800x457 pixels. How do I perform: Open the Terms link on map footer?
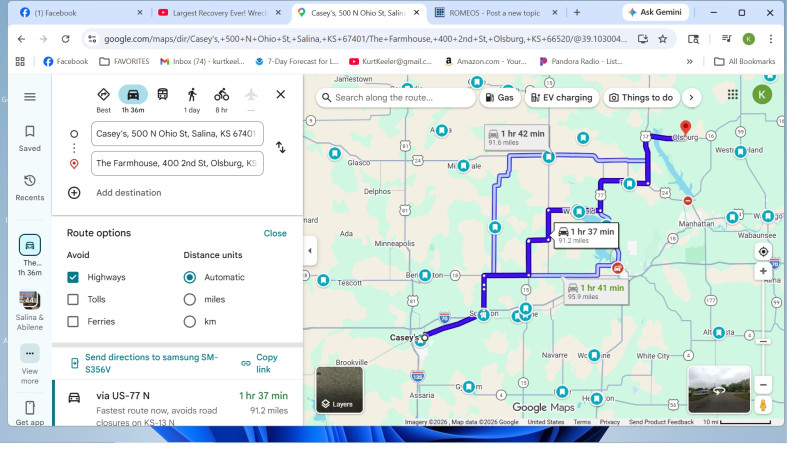point(582,422)
